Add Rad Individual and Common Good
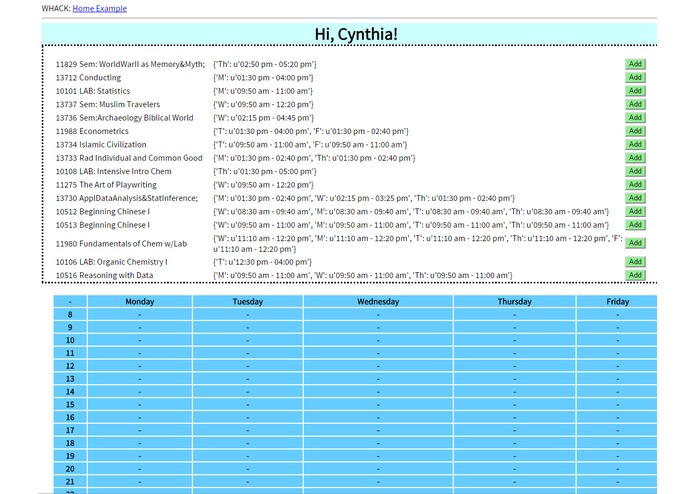This screenshot has height=494, width=695. tap(635, 158)
